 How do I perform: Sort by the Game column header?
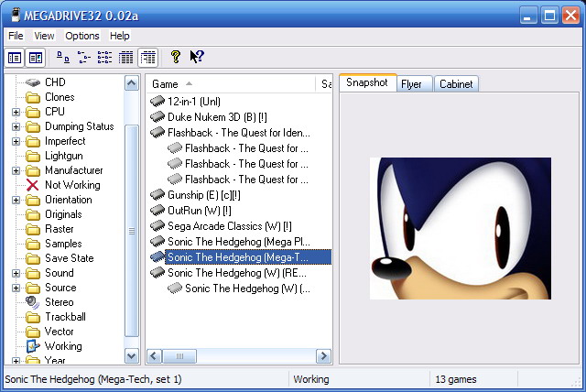pos(231,84)
